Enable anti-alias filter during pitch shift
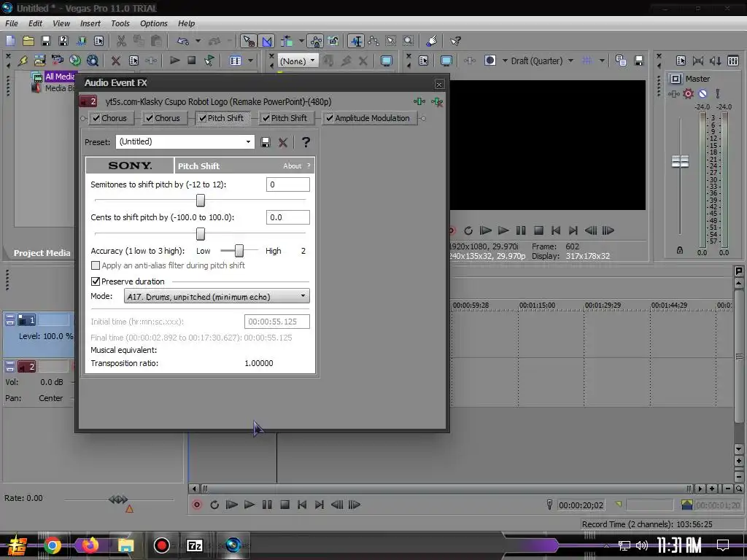Image resolution: width=747 pixels, height=560 pixels. (x=96, y=265)
